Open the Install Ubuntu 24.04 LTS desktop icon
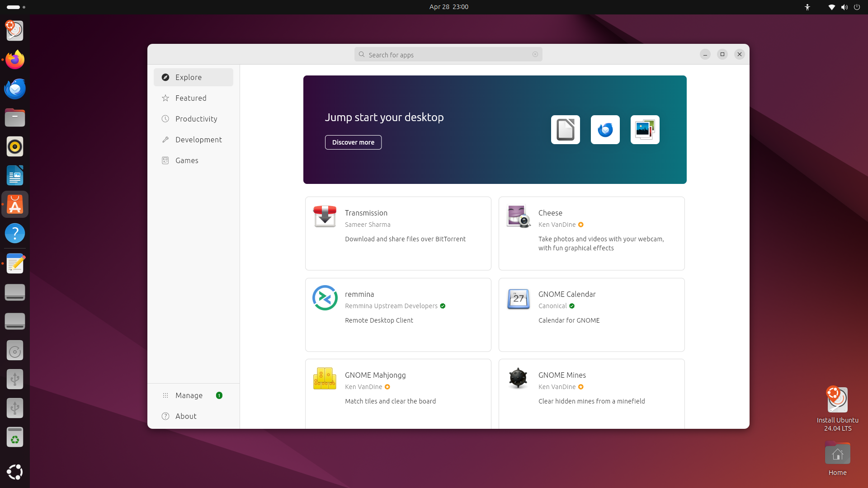This screenshot has height=488, width=868. point(837,408)
